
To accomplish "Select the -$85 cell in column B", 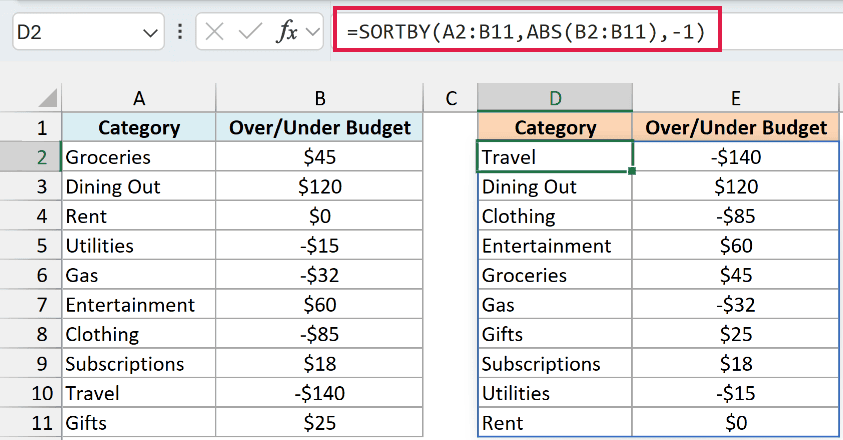I will (x=319, y=334).
